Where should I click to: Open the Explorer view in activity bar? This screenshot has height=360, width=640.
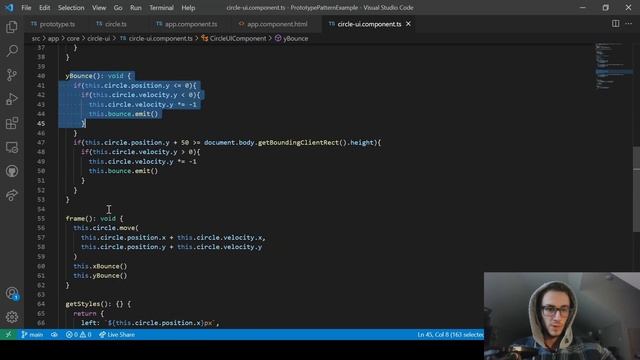coord(12,27)
